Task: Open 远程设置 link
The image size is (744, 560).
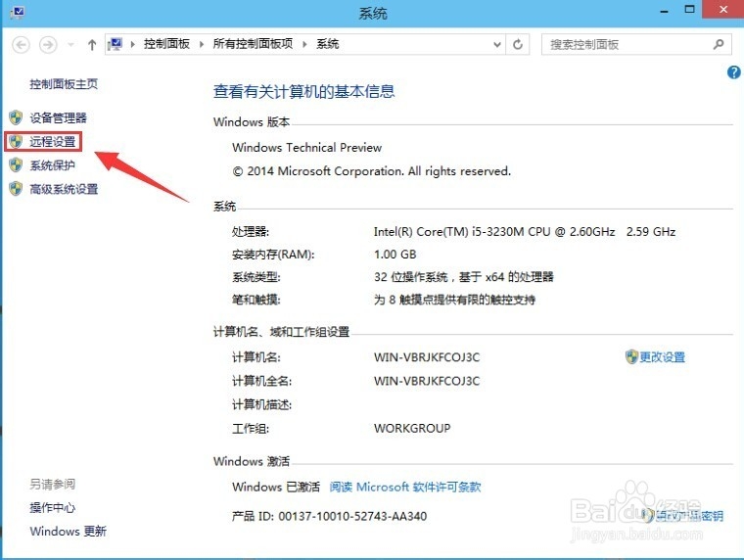Action: pyautogui.click(x=53, y=141)
